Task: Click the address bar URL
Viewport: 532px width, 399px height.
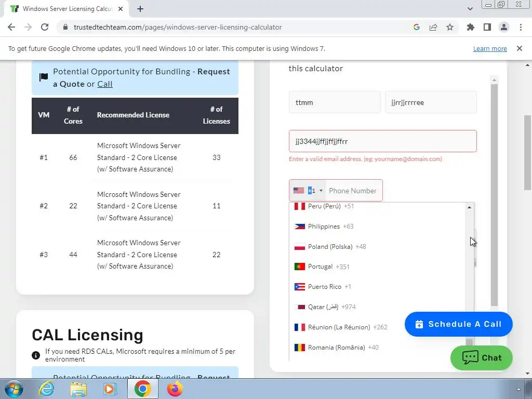Action: [178, 27]
